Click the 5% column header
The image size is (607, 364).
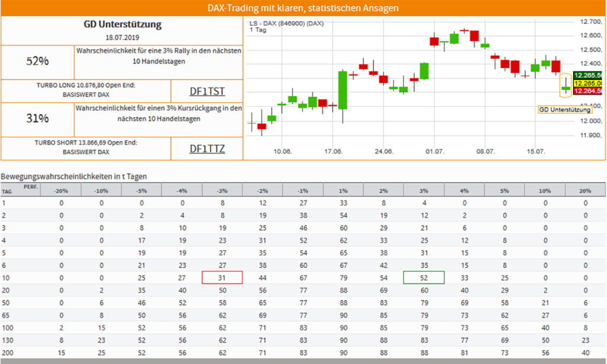click(504, 190)
